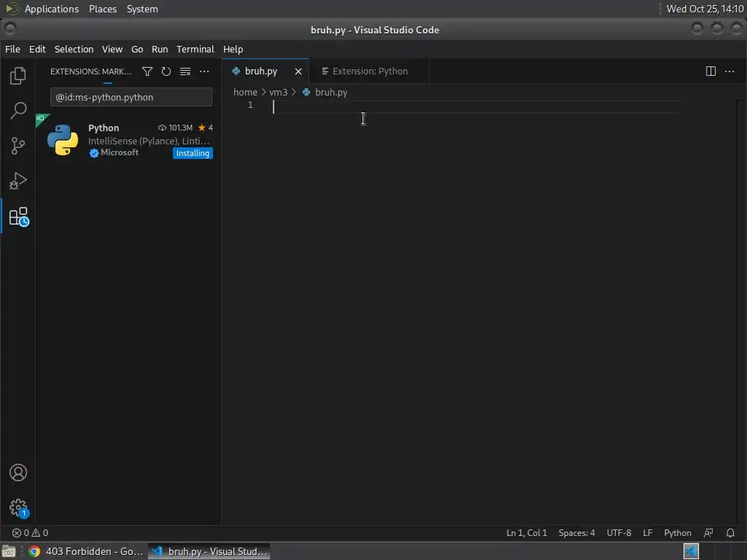Screen dimensions: 747x560
Task: Open the Terminal menu
Action: (196, 49)
